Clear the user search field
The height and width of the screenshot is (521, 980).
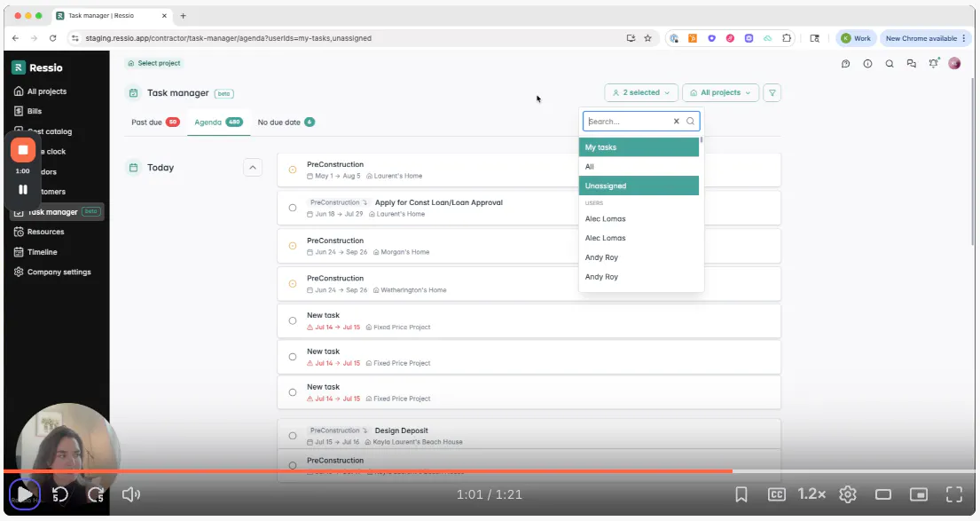click(x=677, y=122)
